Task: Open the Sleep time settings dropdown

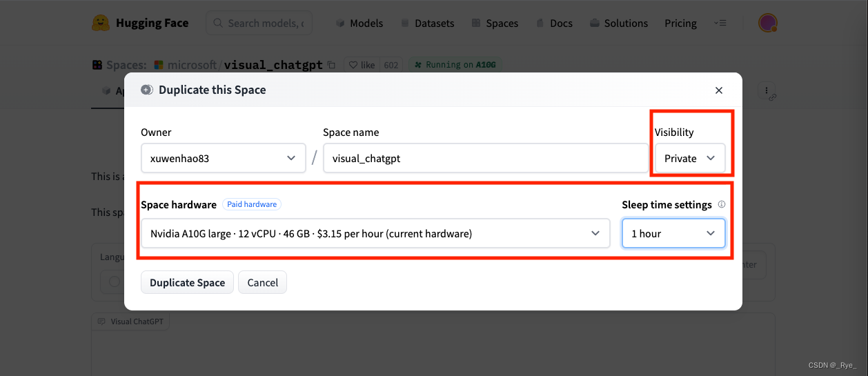Action: coord(673,233)
